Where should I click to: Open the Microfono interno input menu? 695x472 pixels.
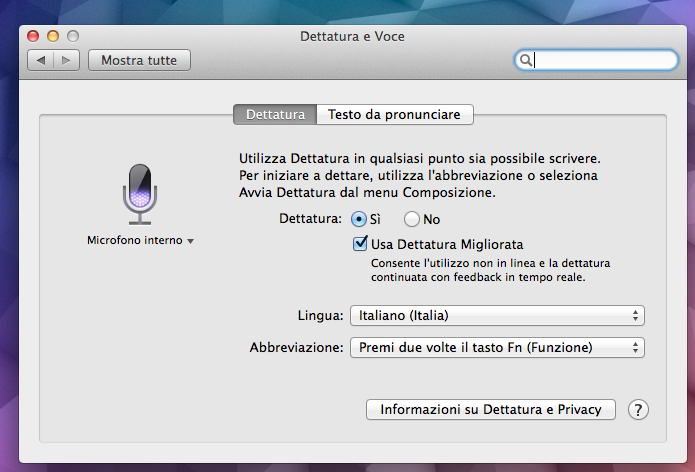(140, 241)
